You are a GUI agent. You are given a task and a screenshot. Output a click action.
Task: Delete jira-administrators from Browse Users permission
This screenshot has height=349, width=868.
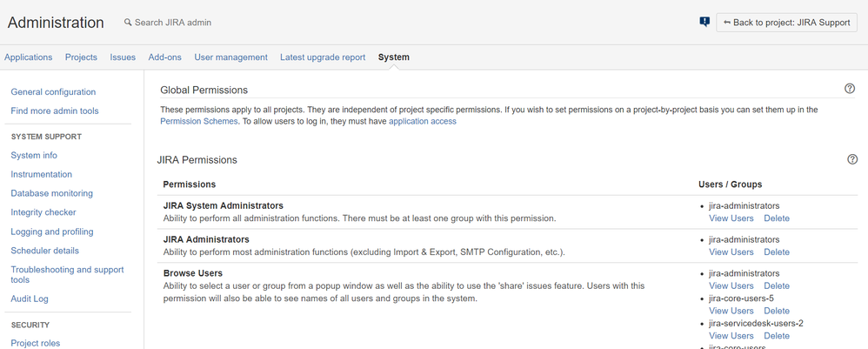(777, 285)
